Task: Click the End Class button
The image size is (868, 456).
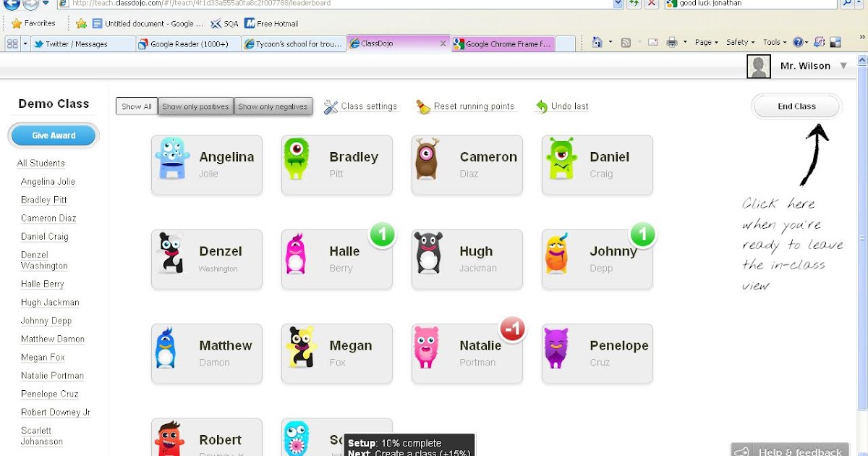Action: (796, 106)
